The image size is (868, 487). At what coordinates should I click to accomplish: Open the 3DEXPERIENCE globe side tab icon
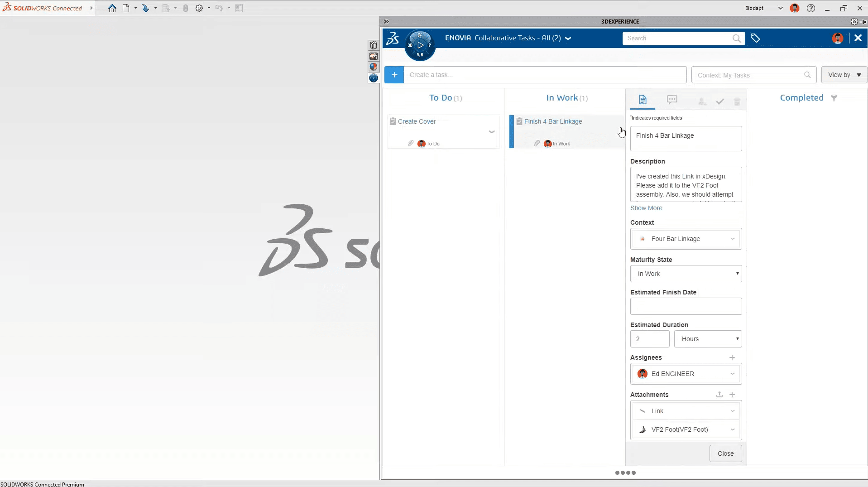pos(374,78)
